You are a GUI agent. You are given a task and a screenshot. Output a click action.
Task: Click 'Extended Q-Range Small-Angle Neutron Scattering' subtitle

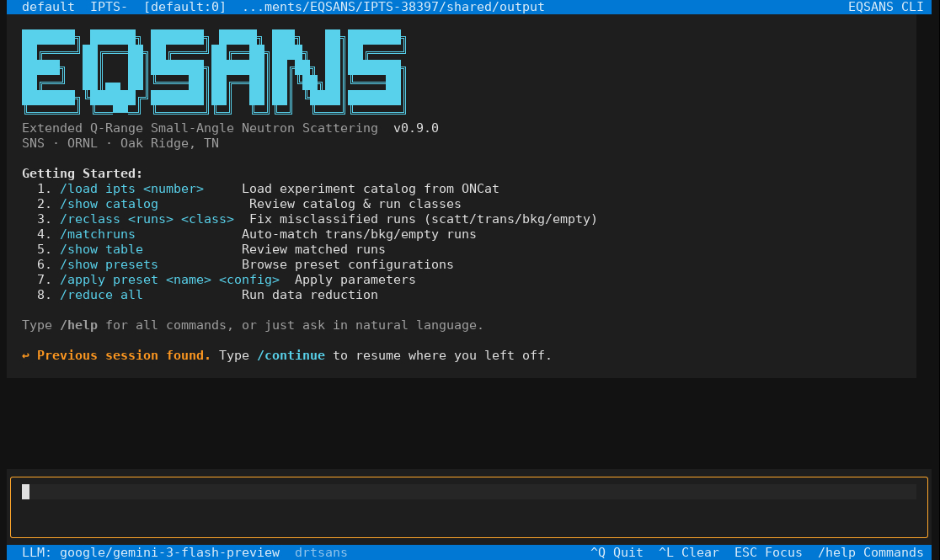click(x=200, y=128)
